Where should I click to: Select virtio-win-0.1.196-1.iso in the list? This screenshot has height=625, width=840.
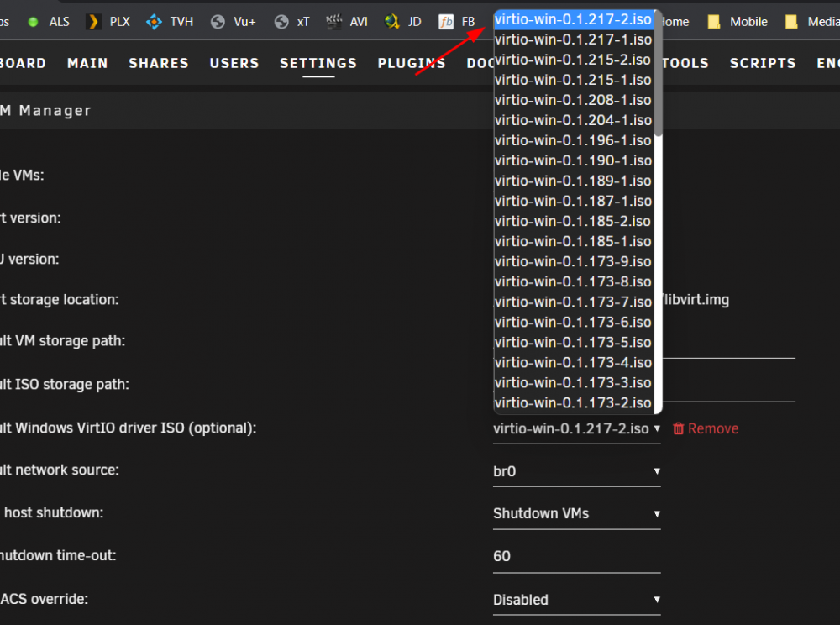pos(573,141)
